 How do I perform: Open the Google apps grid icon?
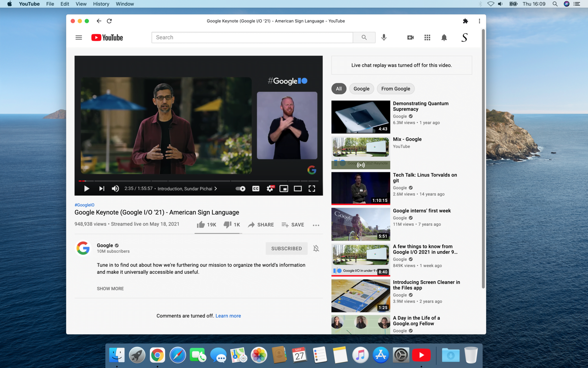tap(427, 37)
